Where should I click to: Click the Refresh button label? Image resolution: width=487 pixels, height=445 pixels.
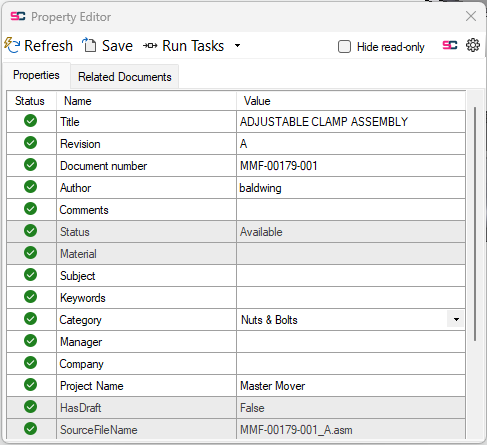click(48, 46)
